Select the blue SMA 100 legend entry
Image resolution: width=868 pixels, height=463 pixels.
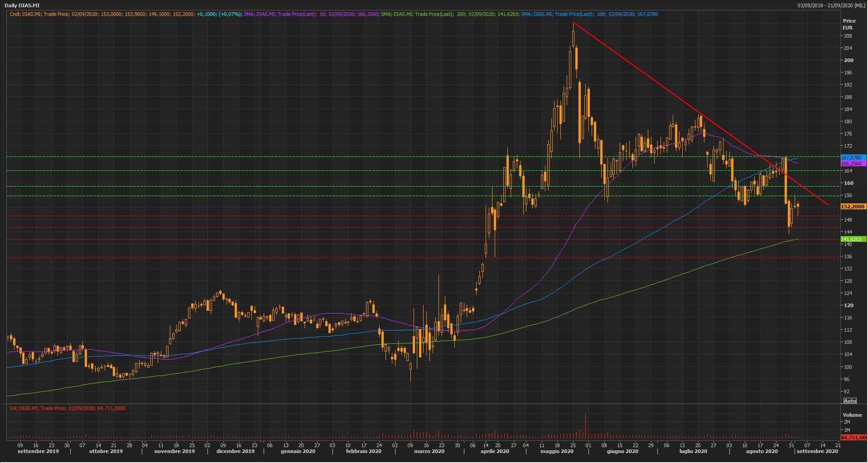(588, 14)
